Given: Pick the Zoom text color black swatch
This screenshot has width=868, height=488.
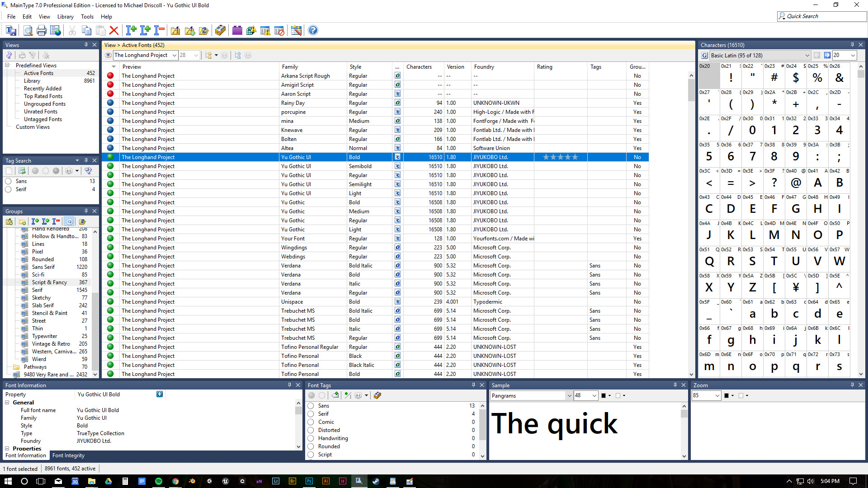Looking at the screenshot, I should coord(726,395).
